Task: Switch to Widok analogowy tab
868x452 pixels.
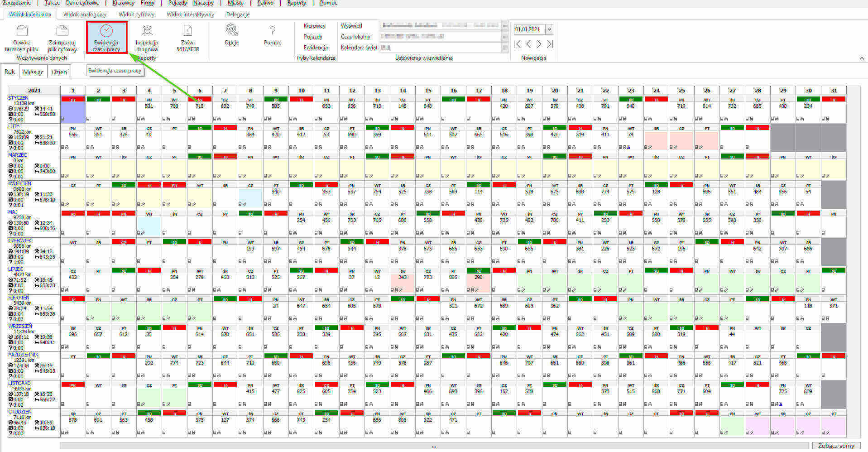Action: click(x=85, y=14)
